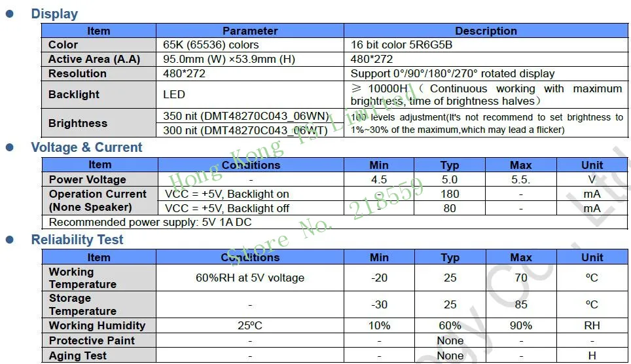The height and width of the screenshot is (364, 631).
Task: Click the Active Area (A.A) label
Action: (x=94, y=59)
